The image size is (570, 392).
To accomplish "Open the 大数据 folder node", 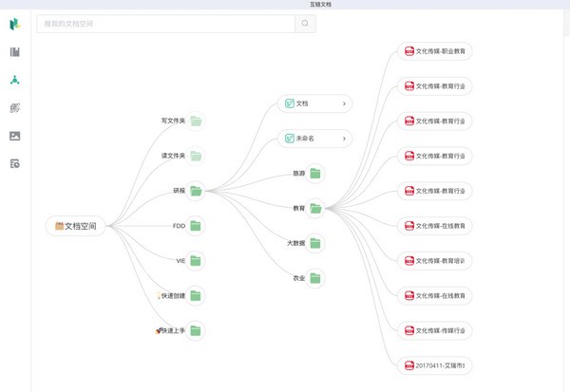I will click(314, 243).
